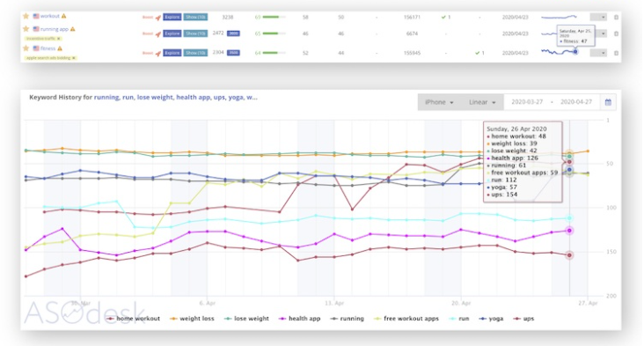This screenshot has width=644, height=346.
Task: Click the highlighted point on fitness sparkline
Action: [x=575, y=52]
